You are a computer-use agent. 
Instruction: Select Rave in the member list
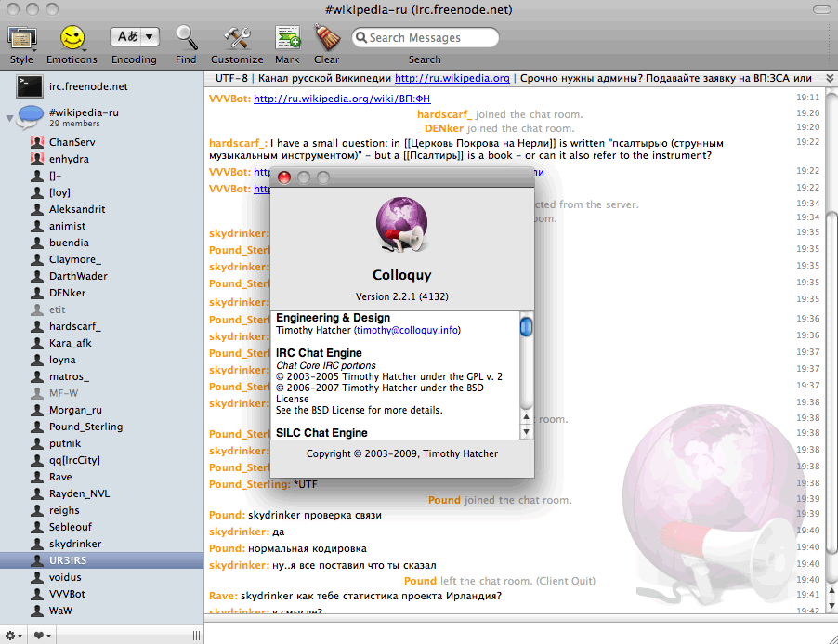point(101,477)
